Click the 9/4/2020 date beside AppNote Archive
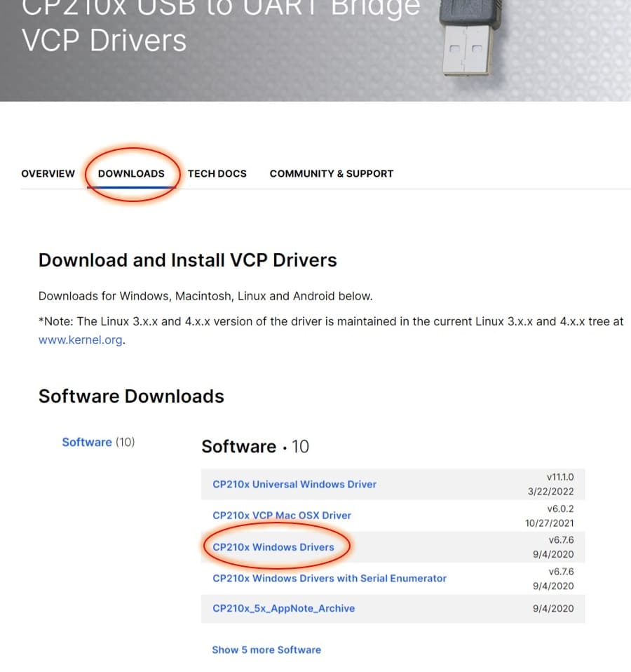The width and height of the screenshot is (631, 672). (x=553, y=609)
